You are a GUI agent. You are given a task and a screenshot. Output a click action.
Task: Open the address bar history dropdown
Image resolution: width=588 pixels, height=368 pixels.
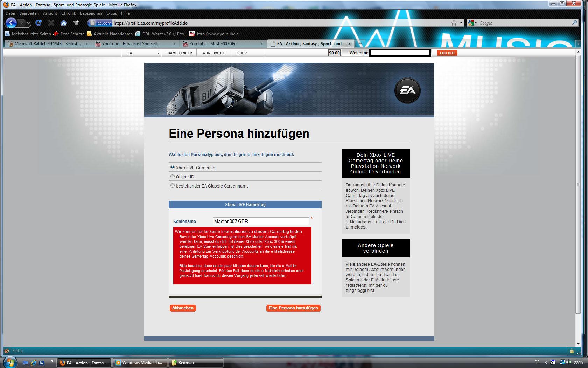[x=461, y=23]
